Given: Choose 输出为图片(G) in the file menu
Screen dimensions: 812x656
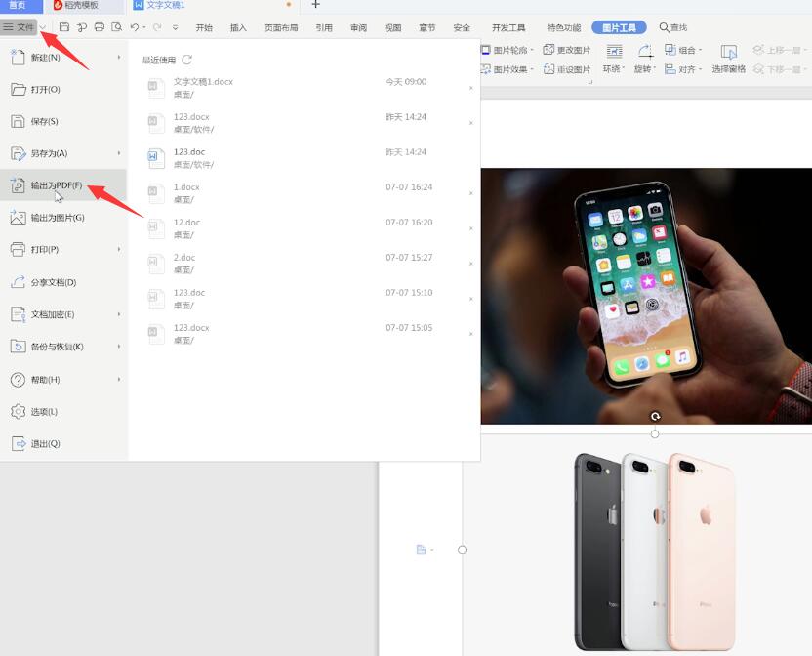Looking at the screenshot, I should [63, 218].
